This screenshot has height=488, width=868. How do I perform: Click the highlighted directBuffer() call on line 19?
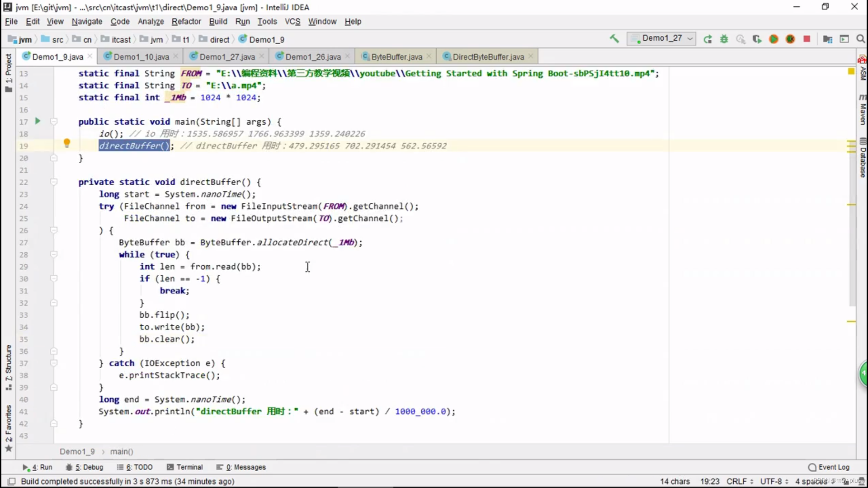134,145
